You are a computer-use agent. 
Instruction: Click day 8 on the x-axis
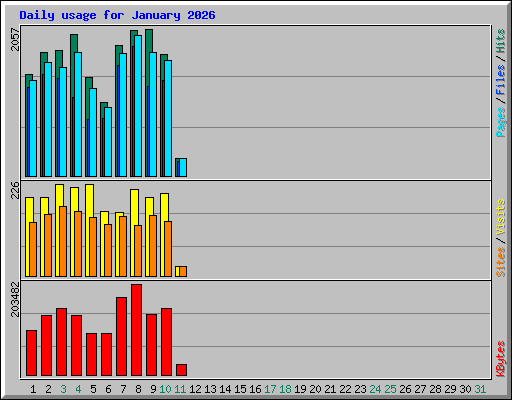[138, 389]
